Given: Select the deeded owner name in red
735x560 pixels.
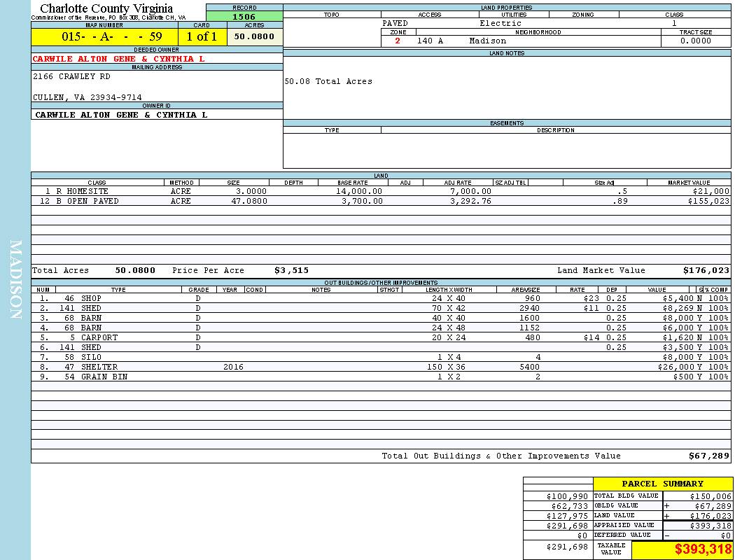Looking at the screenshot, I should 118,59.
